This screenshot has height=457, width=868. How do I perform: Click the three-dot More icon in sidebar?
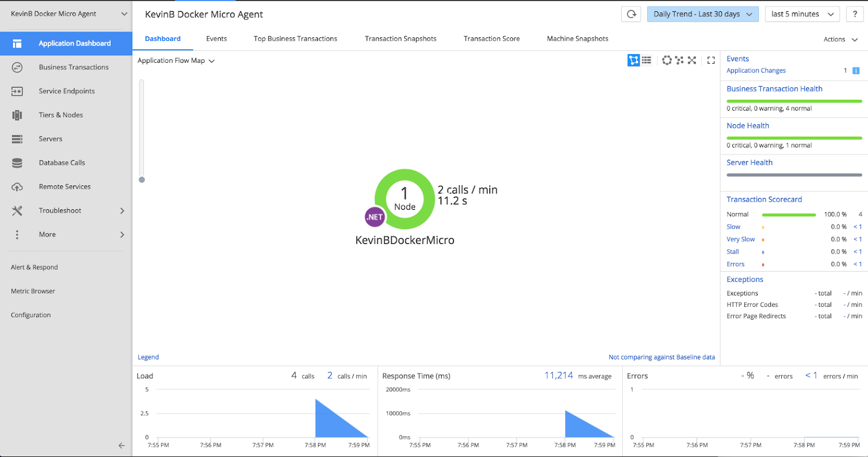(x=17, y=234)
